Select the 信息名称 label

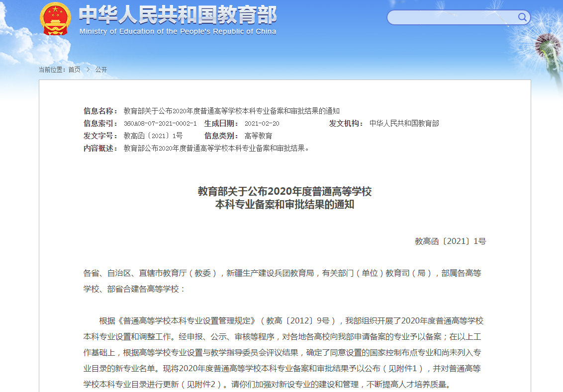click(x=101, y=111)
